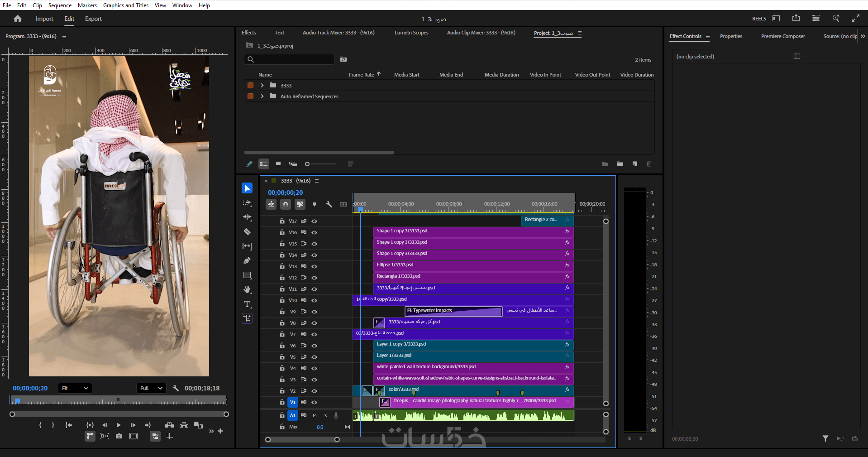Adjust the project panel thumbnail zoom slider
The width and height of the screenshot is (868, 457).
[308, 164]
